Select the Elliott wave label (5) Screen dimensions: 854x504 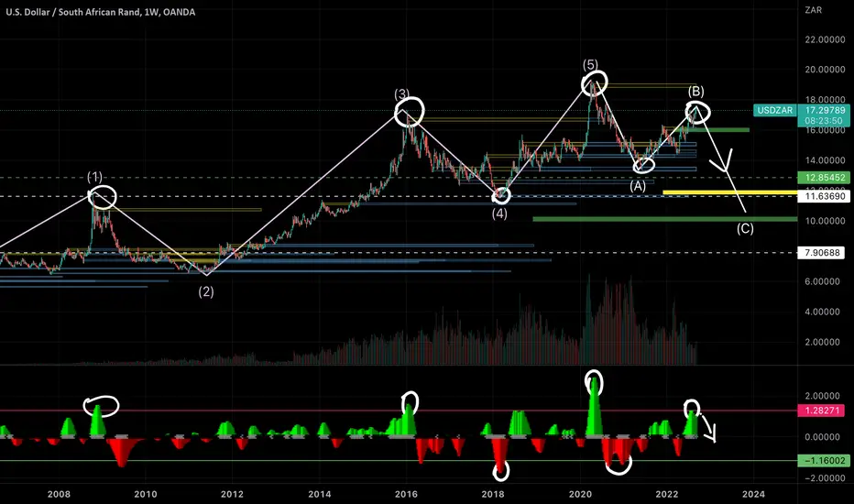[x=590, y=65]
